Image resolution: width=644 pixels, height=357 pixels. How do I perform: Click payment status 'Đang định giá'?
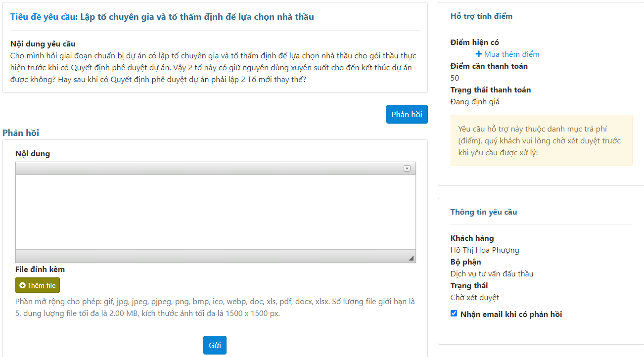(475, 102)
